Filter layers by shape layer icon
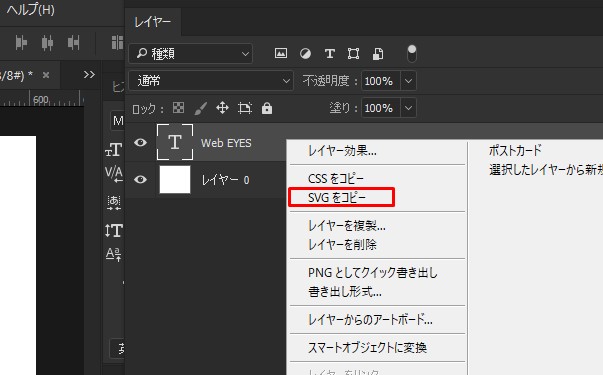 [353, 53]
